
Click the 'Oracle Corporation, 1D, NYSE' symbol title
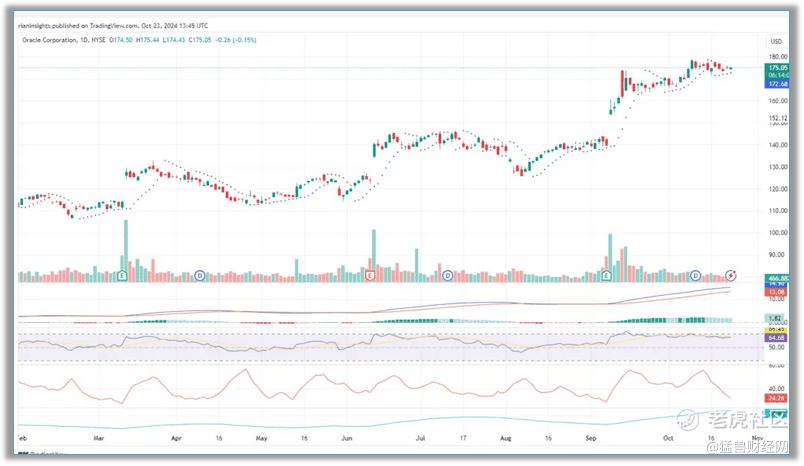click(x=64, y=40)
